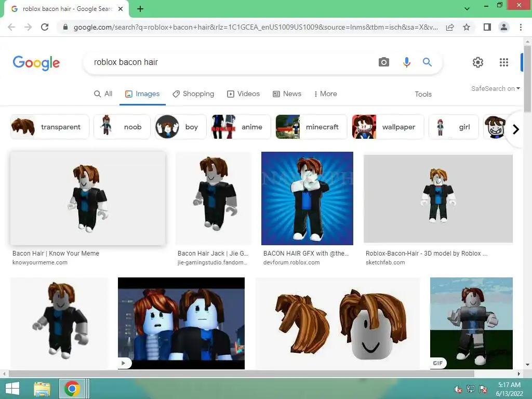532x399 pixels.
Task: Switch to the Videos tab
Action: (x=243, y=94)
